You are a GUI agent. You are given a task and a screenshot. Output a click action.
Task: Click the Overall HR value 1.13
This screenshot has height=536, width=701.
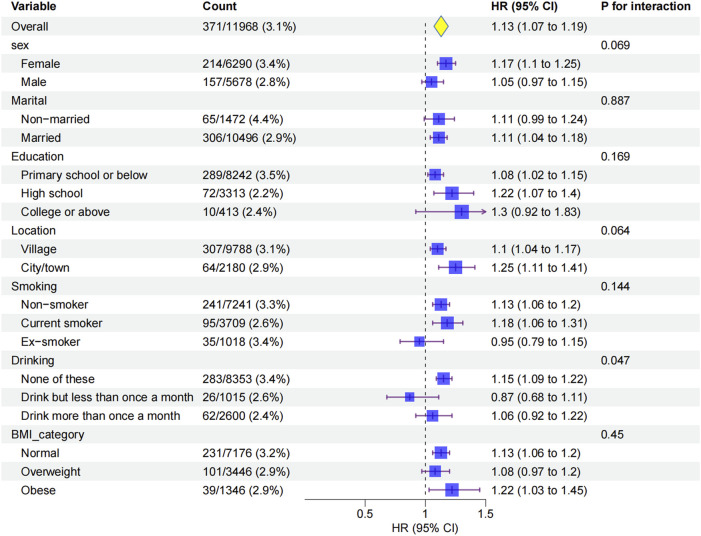click(x=502, y=27)
